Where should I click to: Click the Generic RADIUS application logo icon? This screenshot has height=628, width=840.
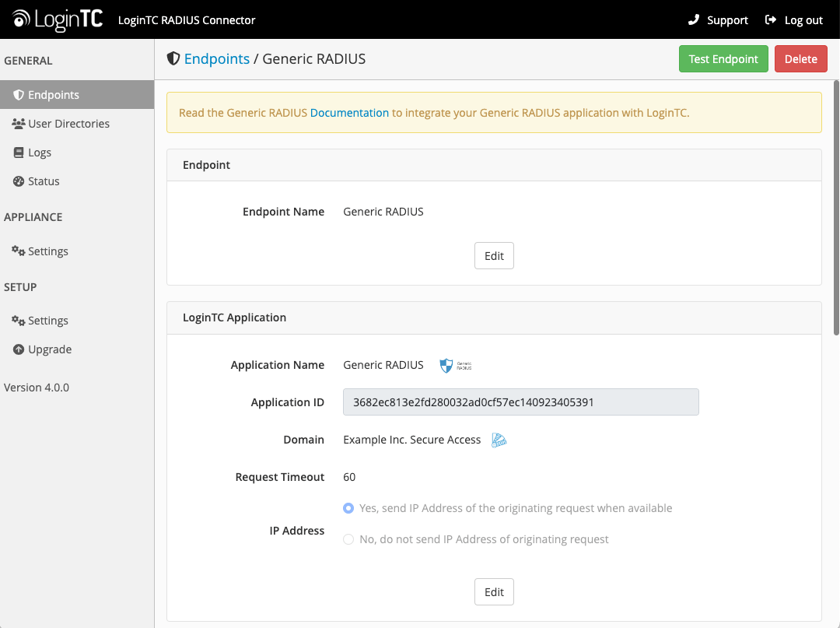[456, 365]
